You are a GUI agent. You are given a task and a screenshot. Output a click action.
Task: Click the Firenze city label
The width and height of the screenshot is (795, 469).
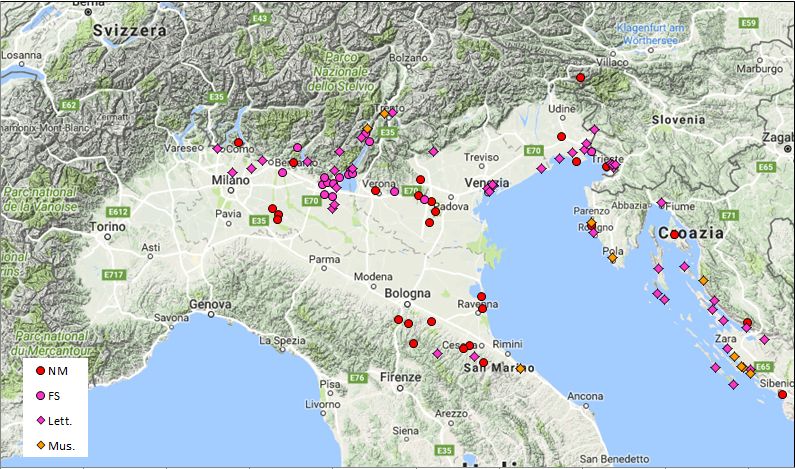(x=401, y=377)
